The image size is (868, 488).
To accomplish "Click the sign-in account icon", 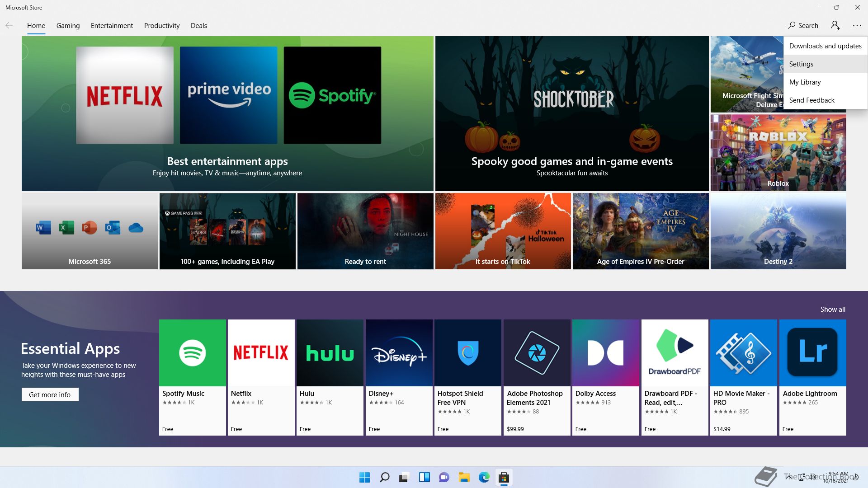I will (x=835, y=25).
